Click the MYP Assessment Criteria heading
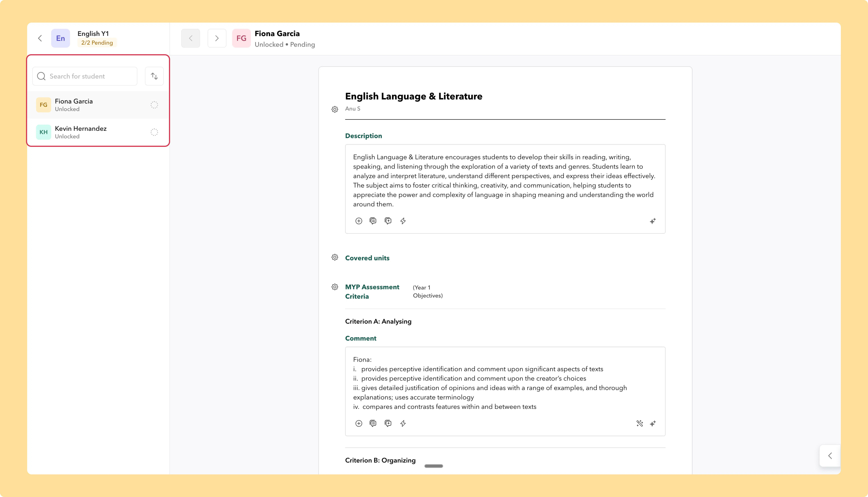Viewport: 868px width, 497px height. 372,292
